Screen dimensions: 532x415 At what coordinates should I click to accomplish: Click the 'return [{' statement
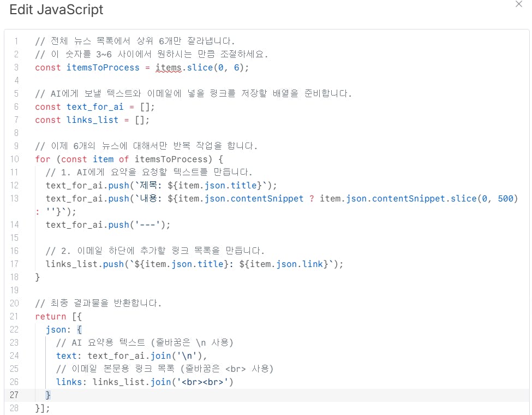point(58,317)
